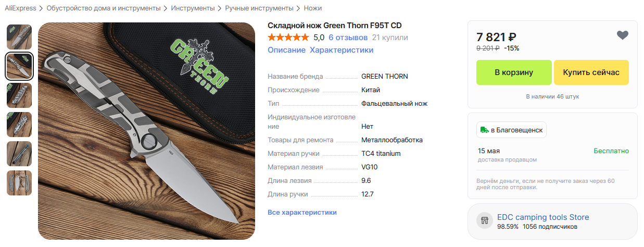Select the last product thumbnail
The image size is (644, 247).
19,183
